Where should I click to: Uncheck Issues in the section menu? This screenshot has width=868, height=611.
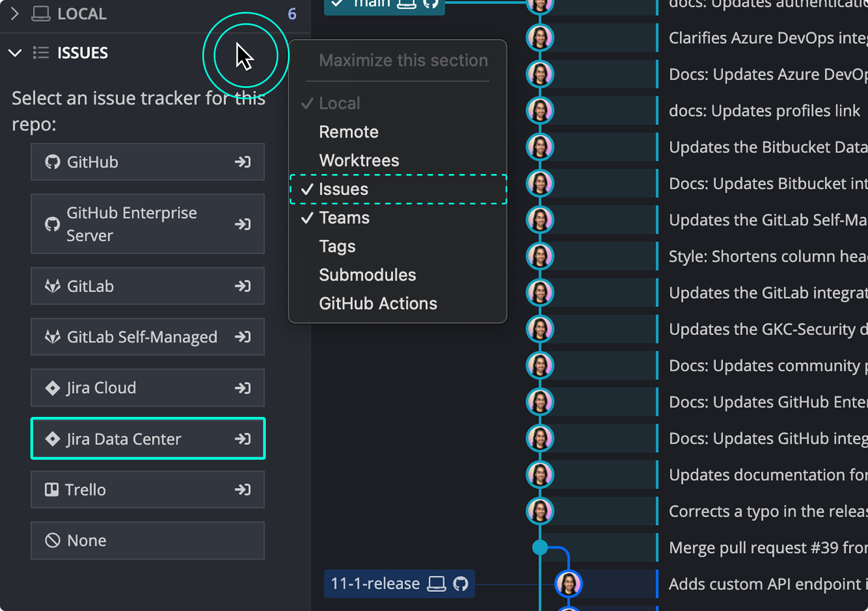[x=343, y=189]
